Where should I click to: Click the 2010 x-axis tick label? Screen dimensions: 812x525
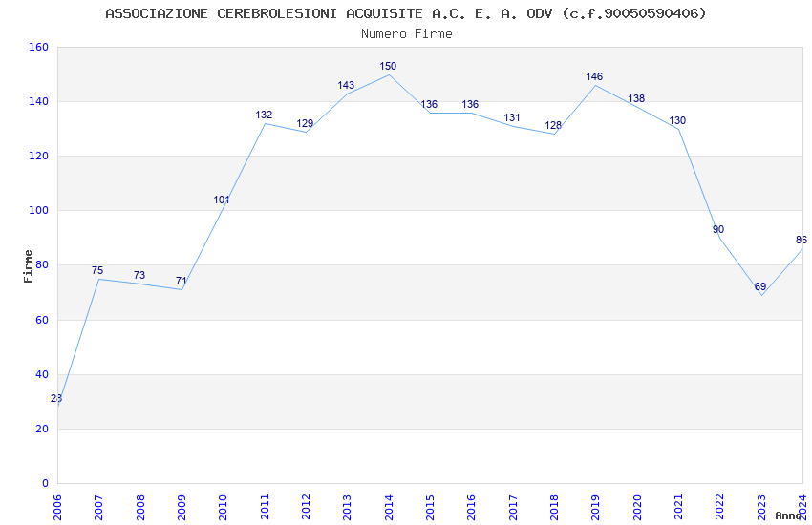pos(223,508)
